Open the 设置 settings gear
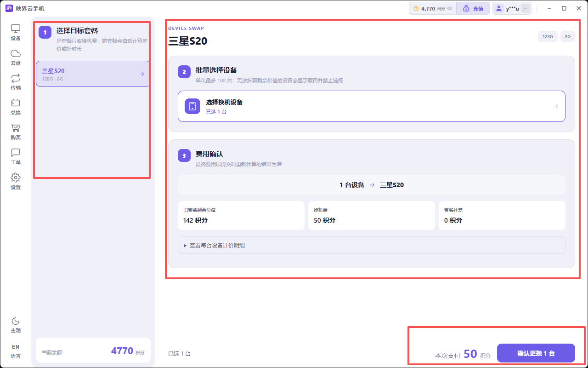This screenshot has height=368, width=588. 16,182
